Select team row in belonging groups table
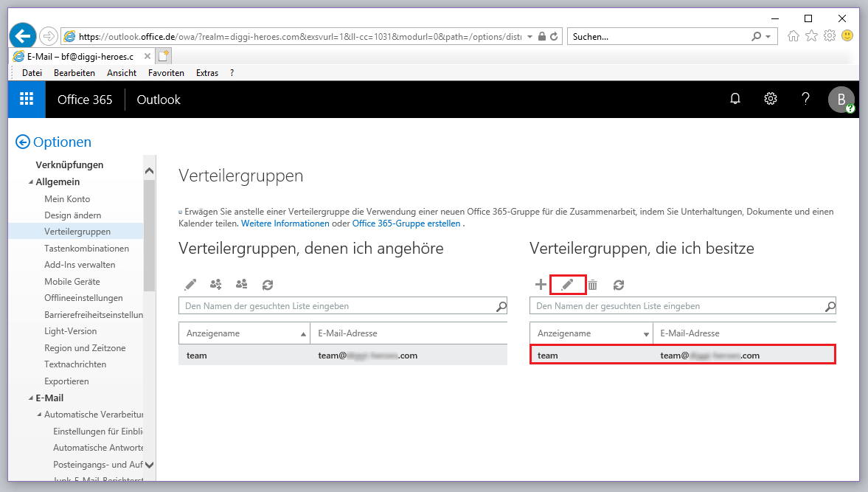This screenshot has height=492, width=868. click(x=343, y=356)
